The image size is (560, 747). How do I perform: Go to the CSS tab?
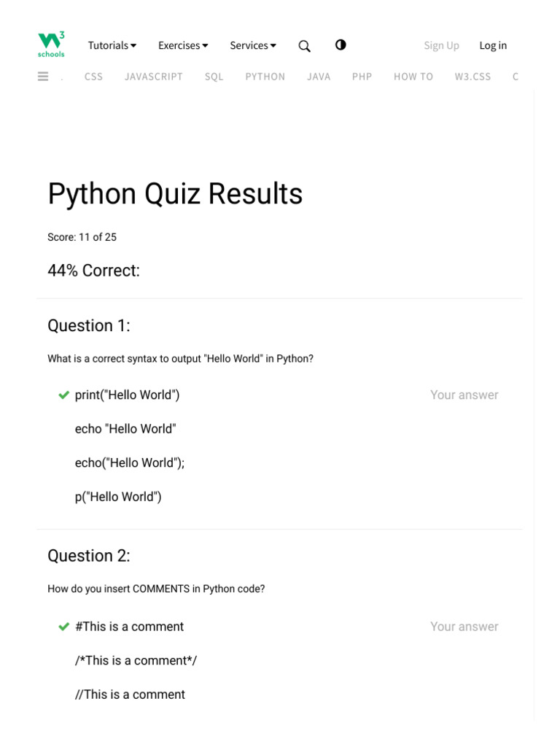tap(93, 77)
